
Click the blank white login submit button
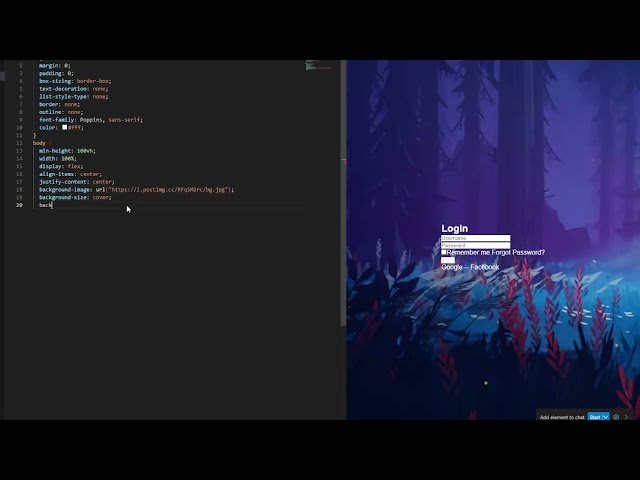tap(448, 260)
